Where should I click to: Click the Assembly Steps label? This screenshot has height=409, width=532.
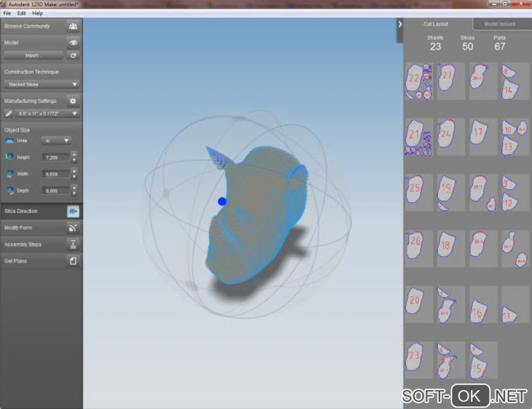22,244
